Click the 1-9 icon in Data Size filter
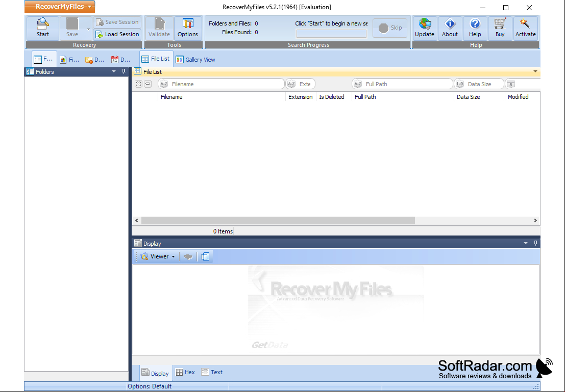 tap(460, 84)
